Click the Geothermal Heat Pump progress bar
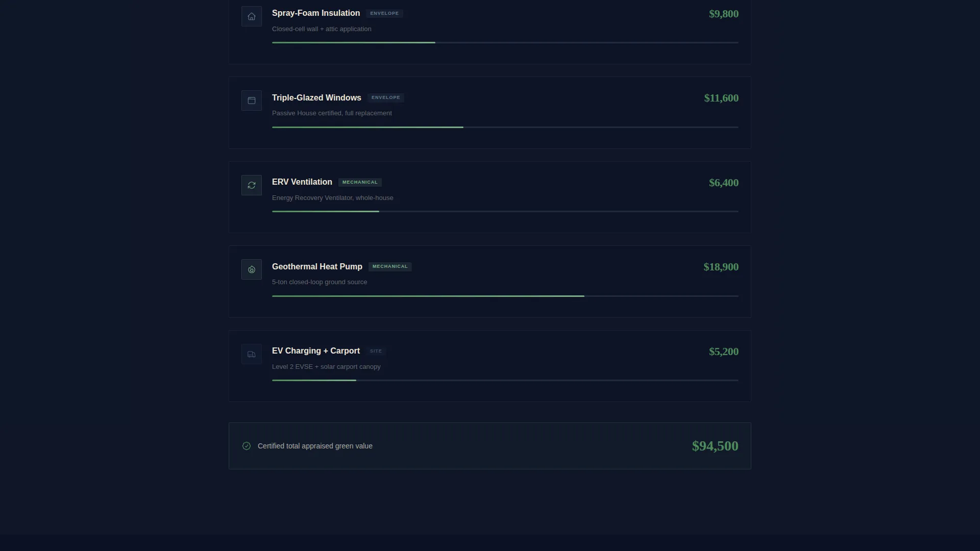980x551 pixels. [x=505, y=296]
